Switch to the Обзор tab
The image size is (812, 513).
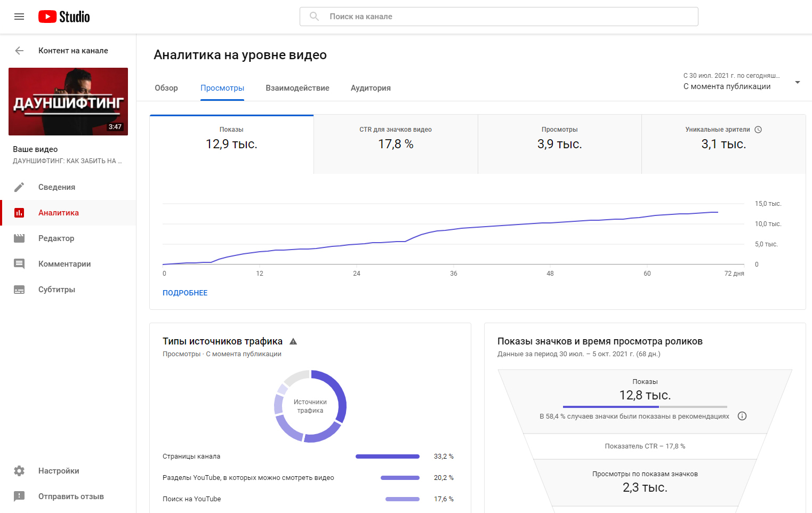(x=166, y=88)
